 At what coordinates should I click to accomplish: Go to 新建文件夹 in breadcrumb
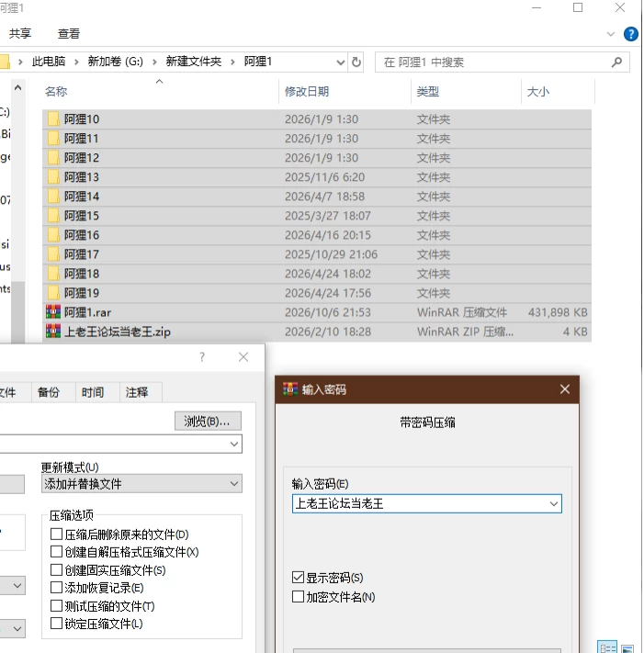point(194,62)
